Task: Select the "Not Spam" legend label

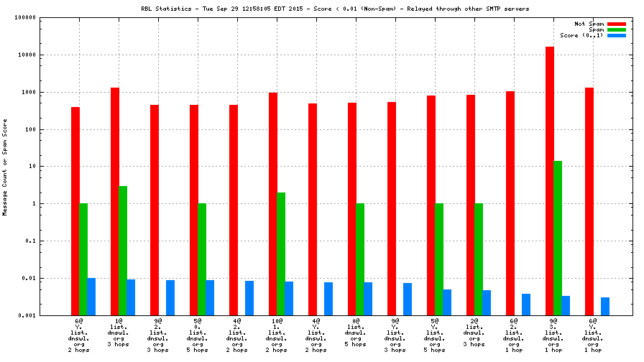Action: pos(589,24)
